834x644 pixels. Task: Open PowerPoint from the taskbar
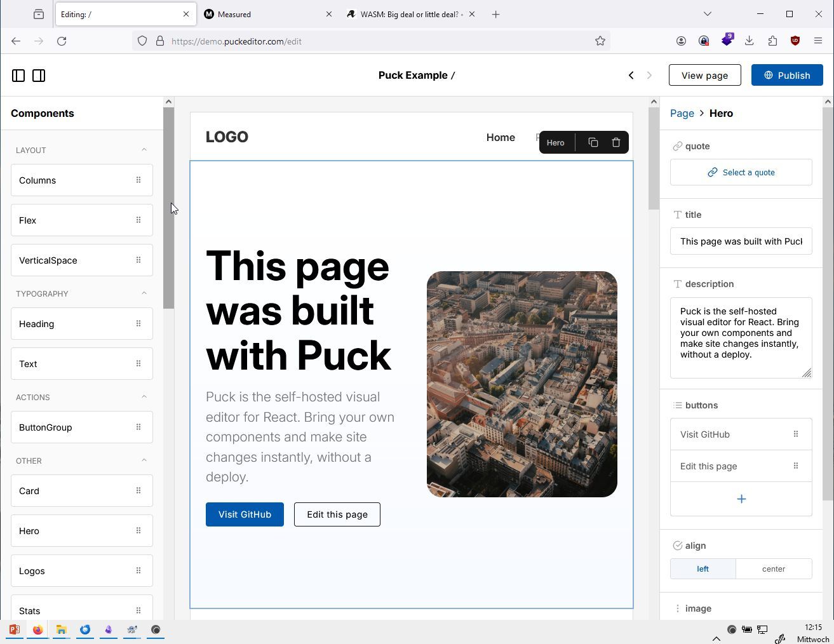click(x=14, y=630)
